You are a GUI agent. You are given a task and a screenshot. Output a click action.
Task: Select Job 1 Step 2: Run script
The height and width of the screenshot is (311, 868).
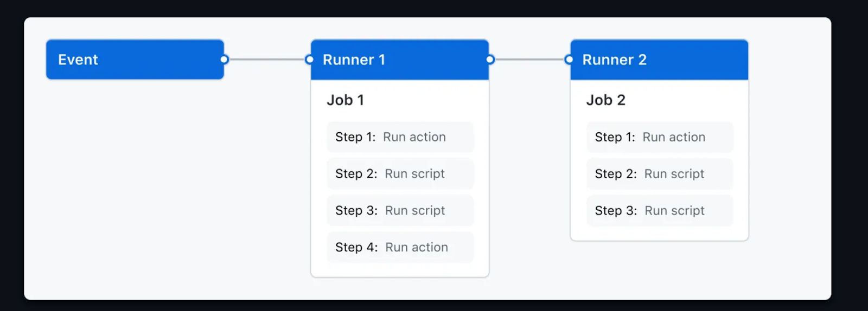tap(400, 174)
